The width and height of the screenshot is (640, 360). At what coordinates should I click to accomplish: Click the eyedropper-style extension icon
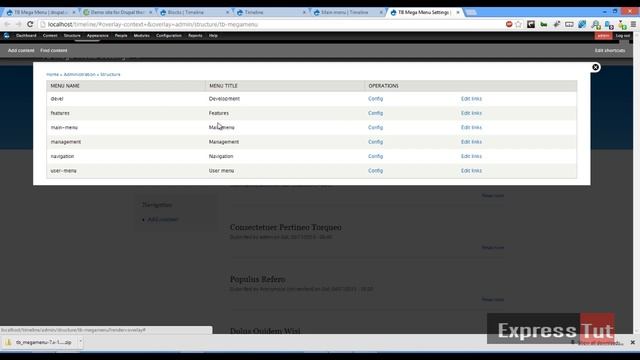coord(556,24)
